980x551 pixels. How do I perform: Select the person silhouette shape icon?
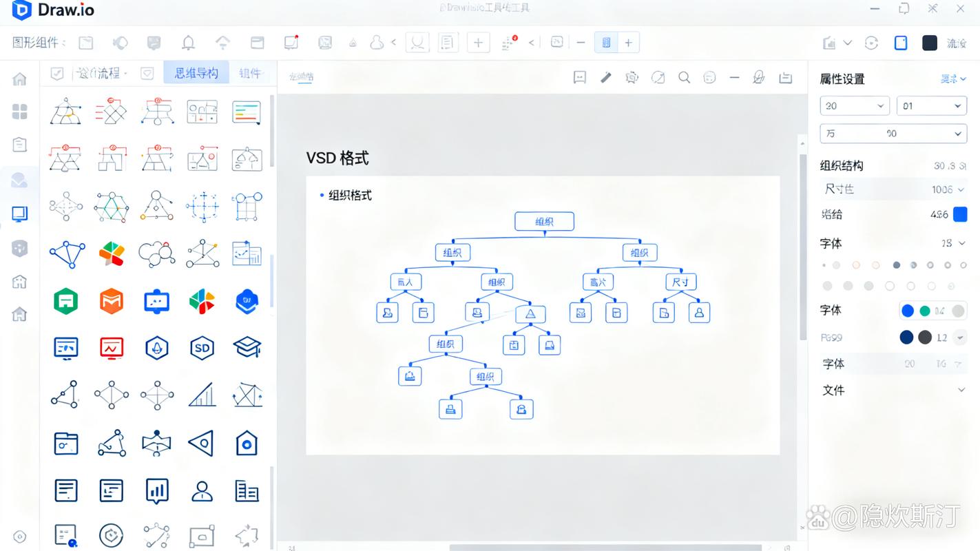pos(202,491)
